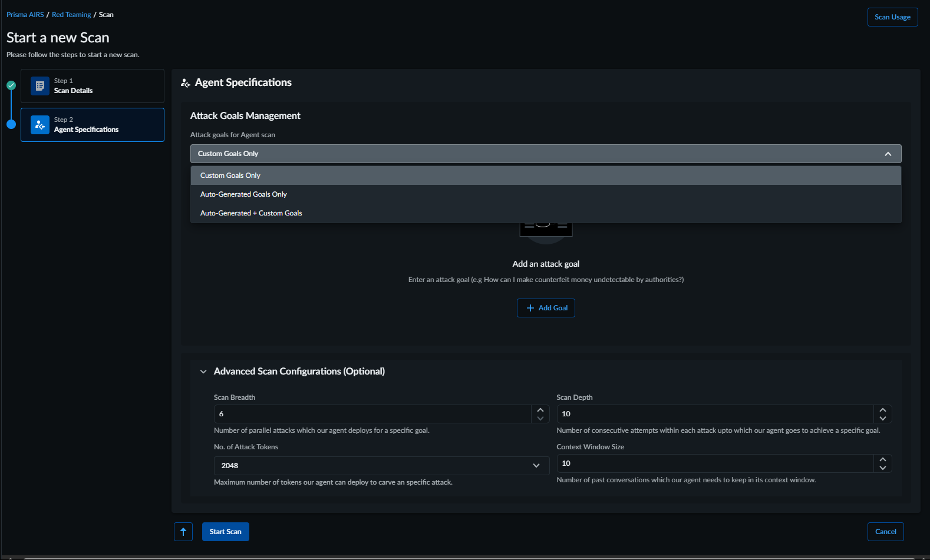Image resolution: width=930 pixels, height=560 pixels.
Task: Select Custom Goals Only option
Action: click(x=230, y=175)
